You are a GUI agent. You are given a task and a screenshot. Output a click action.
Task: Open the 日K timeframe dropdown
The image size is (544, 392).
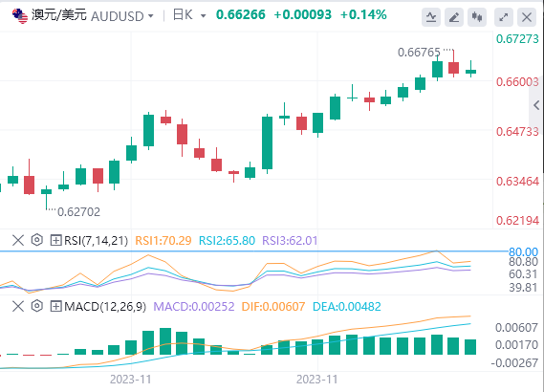(204, 16)
